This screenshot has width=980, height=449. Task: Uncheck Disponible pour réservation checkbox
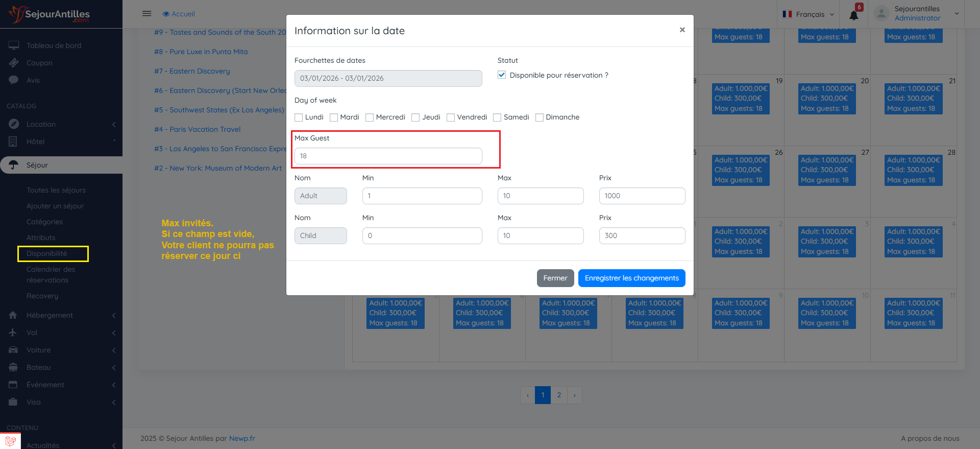502,75
